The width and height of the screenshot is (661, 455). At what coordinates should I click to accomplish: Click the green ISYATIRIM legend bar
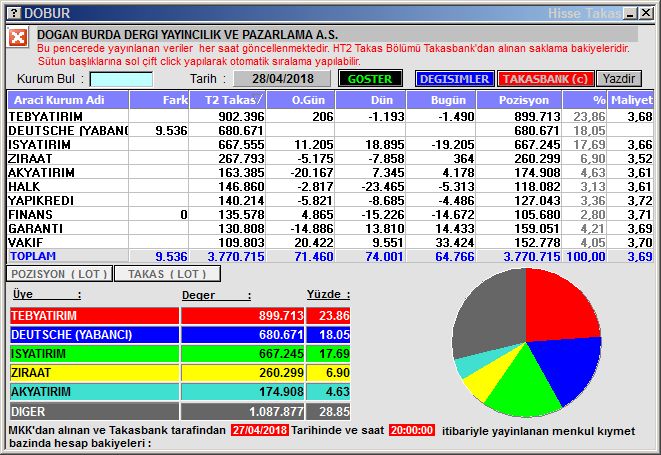tap(94, 354)
